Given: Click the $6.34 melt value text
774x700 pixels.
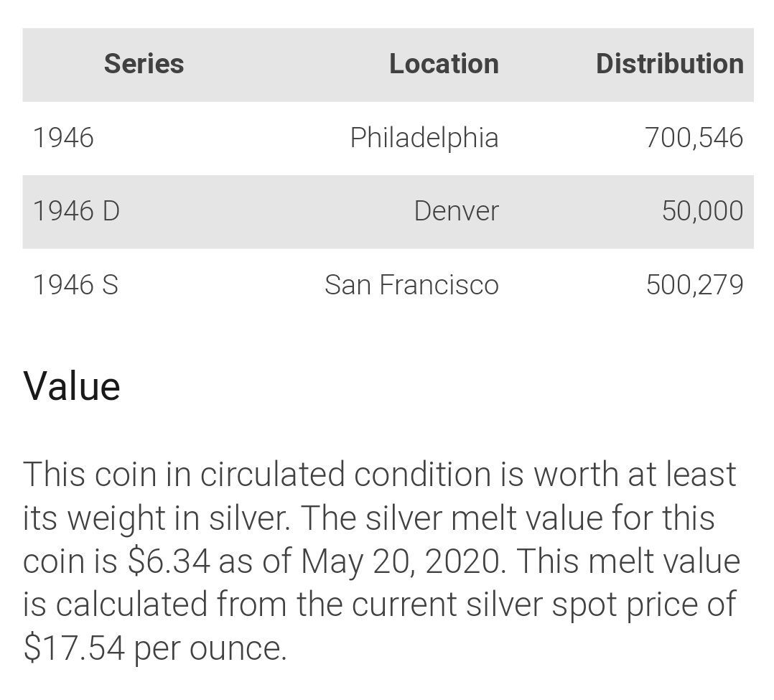Looking at the screenshot, I should point(169,561).
